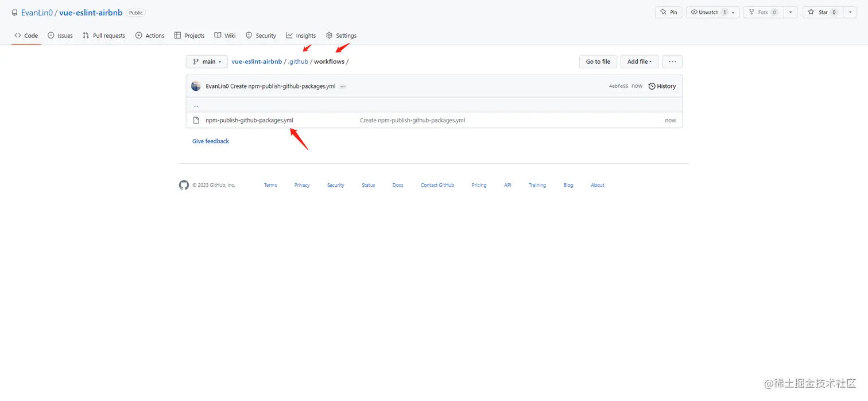Viewport: 868px width, 401px height.
Task: Navigate to the .github breadcrumb folder
Action: click(x=299, y=61)
